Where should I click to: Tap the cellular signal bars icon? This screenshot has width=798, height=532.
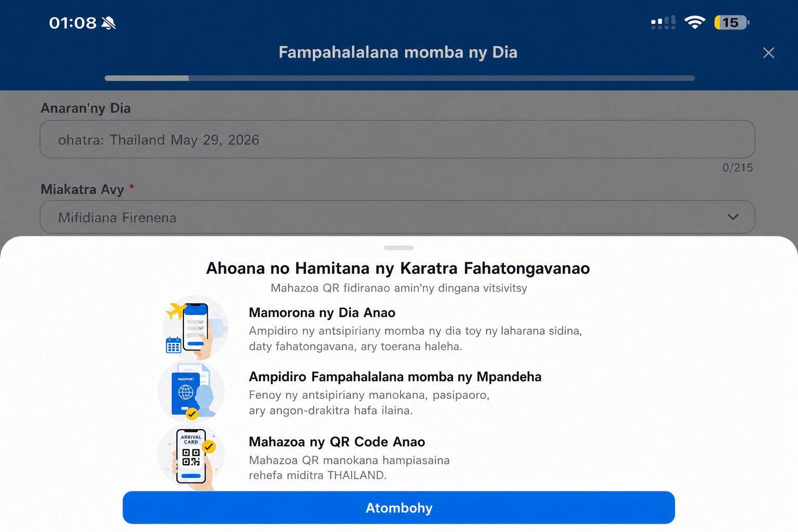[663, 22]
